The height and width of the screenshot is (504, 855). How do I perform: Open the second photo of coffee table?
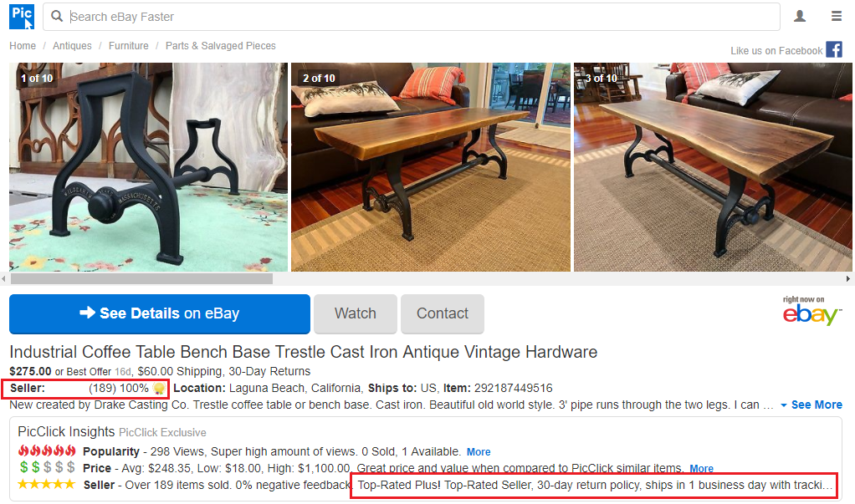pos(431,167)
